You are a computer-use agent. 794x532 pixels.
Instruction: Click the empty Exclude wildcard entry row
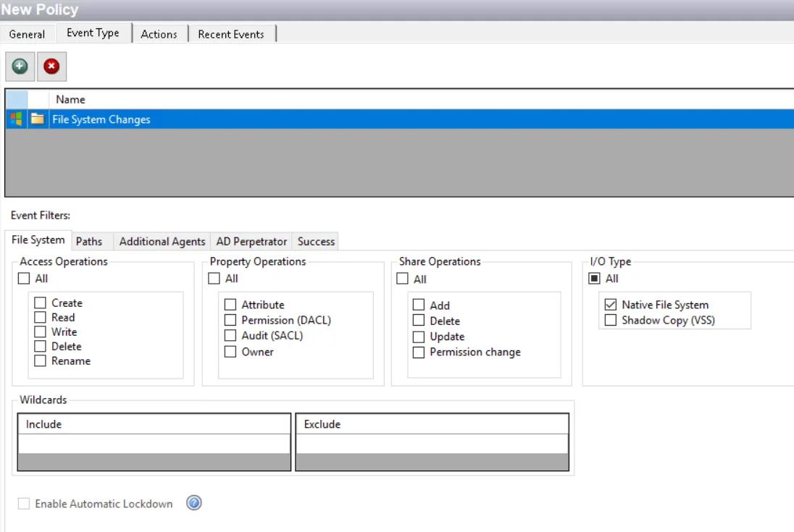tap(432, 444)
